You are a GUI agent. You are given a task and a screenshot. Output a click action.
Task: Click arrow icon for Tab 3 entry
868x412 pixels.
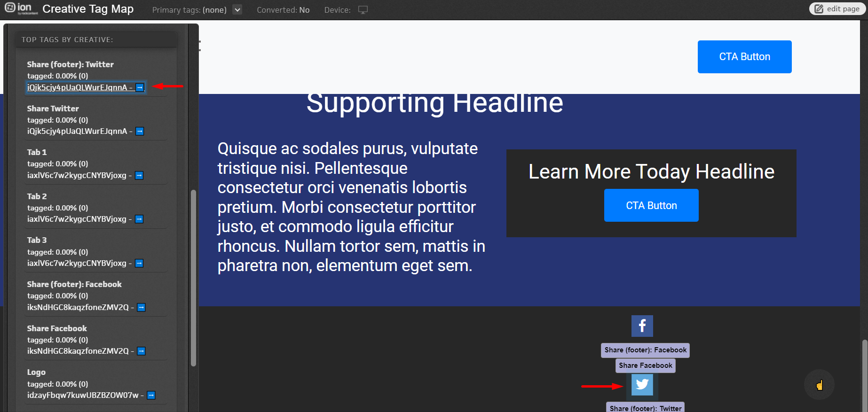pos(139,264)
